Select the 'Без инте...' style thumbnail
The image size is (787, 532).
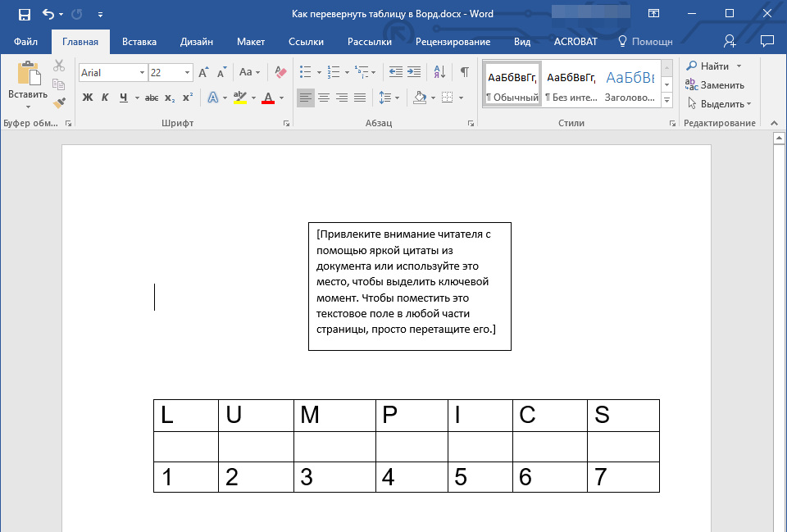(571, 85)
